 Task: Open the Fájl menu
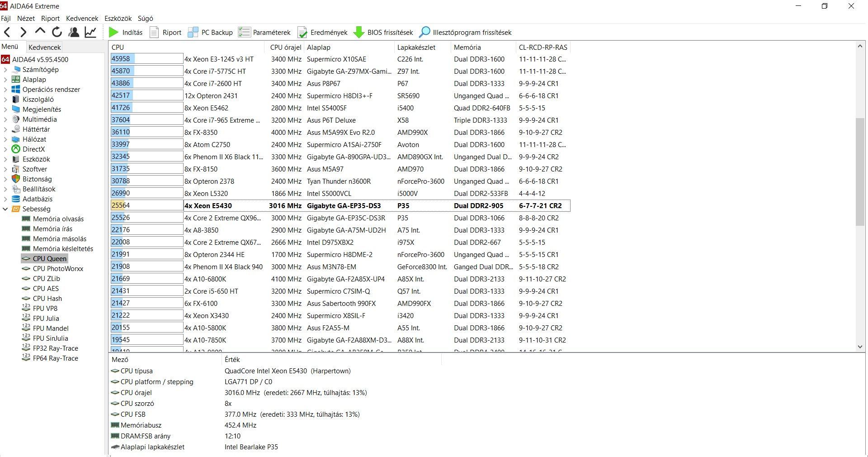tap(6, 19)
